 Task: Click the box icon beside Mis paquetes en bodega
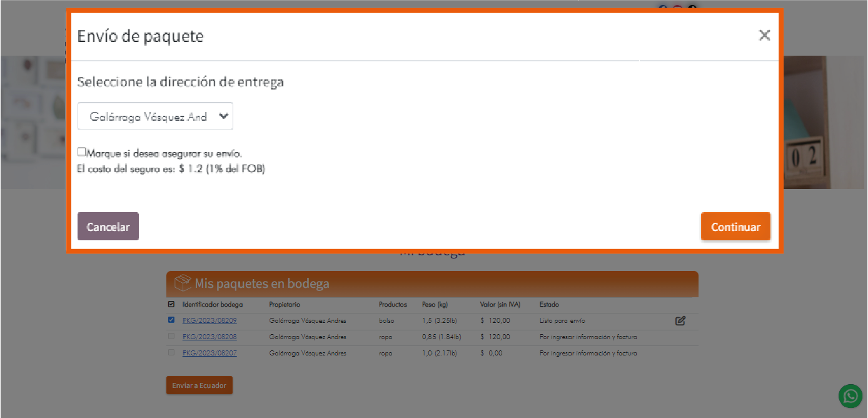point(183,283)
